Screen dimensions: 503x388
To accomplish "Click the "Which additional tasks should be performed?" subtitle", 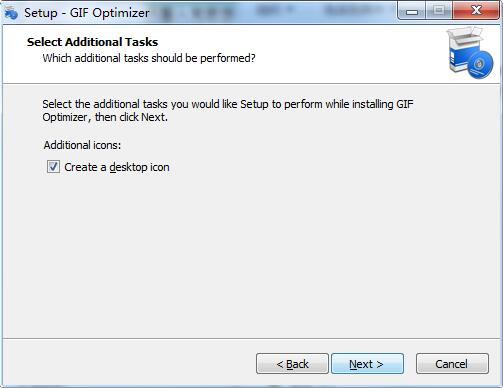I will point(149,58).
